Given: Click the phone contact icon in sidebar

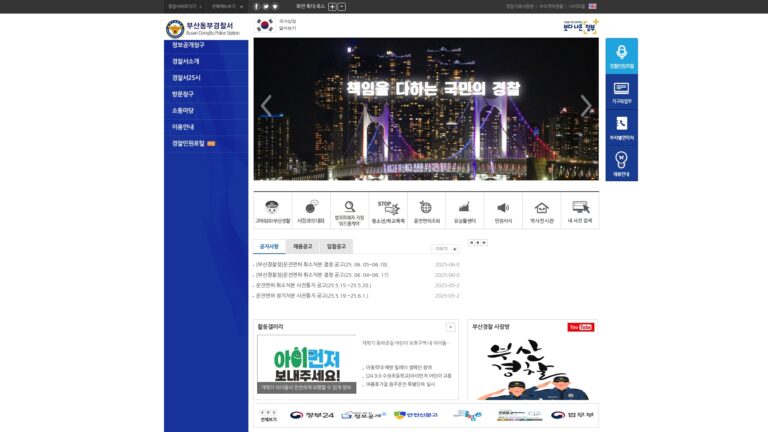Looking at the screenshot, I should tap(622, 127).
